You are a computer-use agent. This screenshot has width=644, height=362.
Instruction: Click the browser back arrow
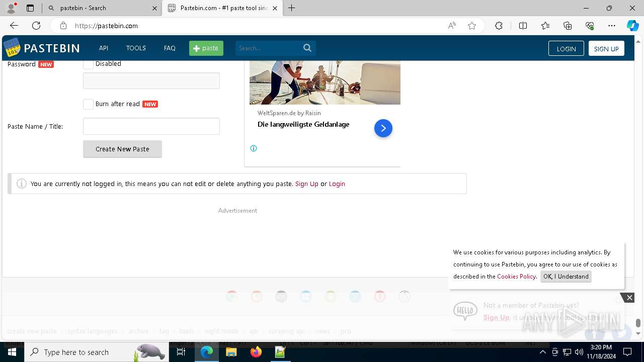point(14,26)
